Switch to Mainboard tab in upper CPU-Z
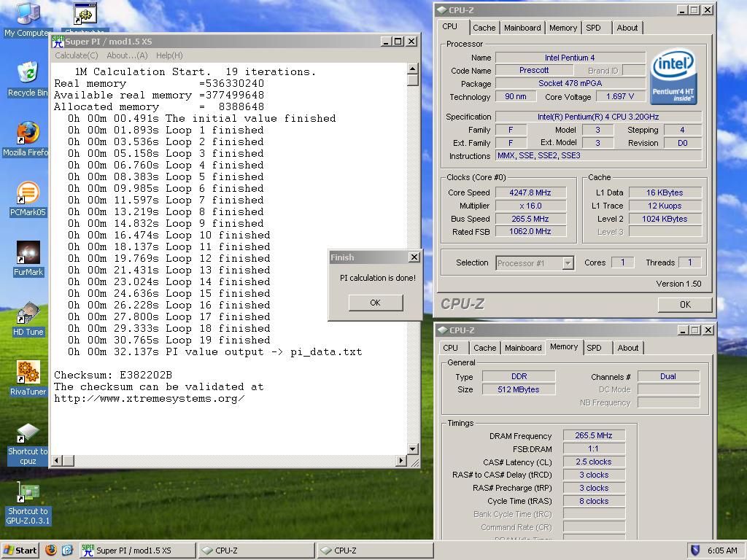The image size is (747, 560). pyautogui.click(x=522, y=28)
